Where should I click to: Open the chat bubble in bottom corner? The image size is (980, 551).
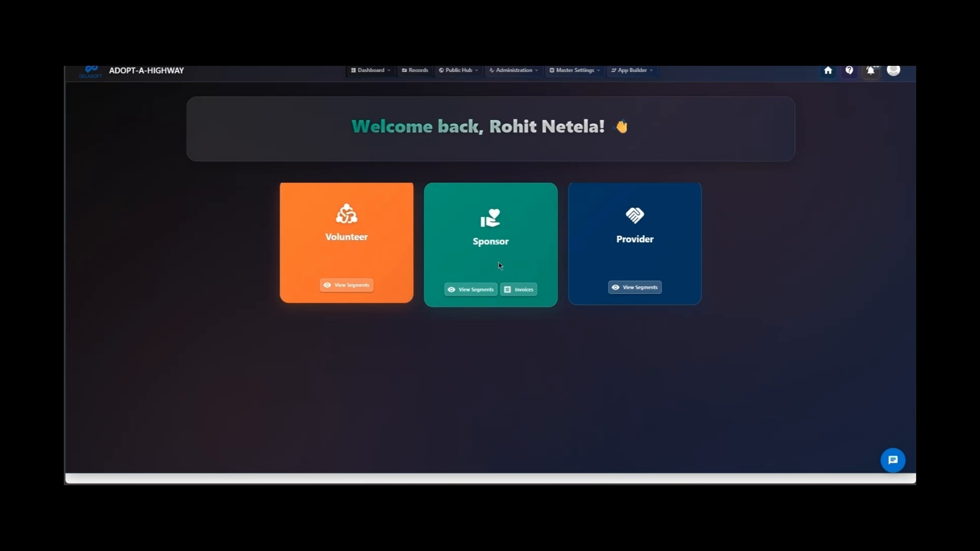[892, 460]
